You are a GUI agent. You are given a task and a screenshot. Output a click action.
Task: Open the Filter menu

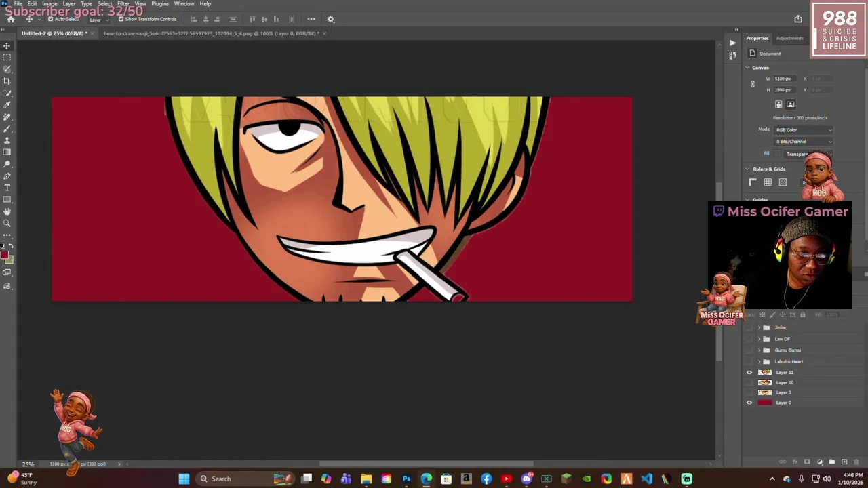[x=123, y=4]
